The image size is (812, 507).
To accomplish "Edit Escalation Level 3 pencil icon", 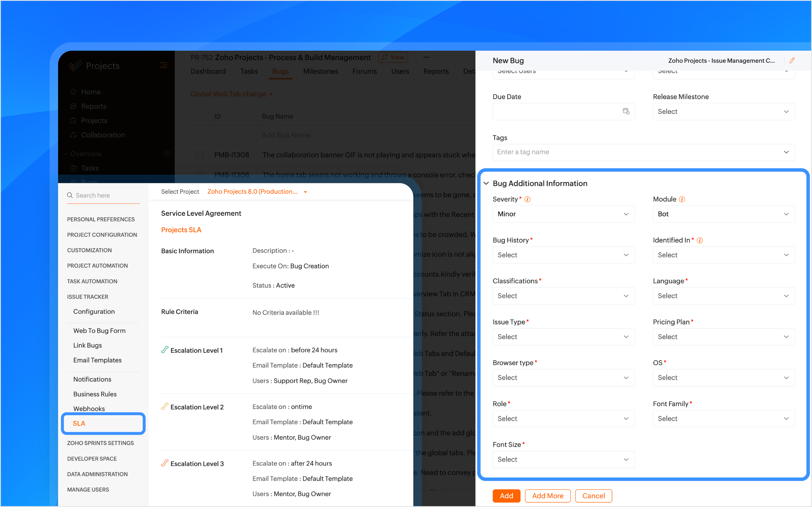I will pos(164,463).
